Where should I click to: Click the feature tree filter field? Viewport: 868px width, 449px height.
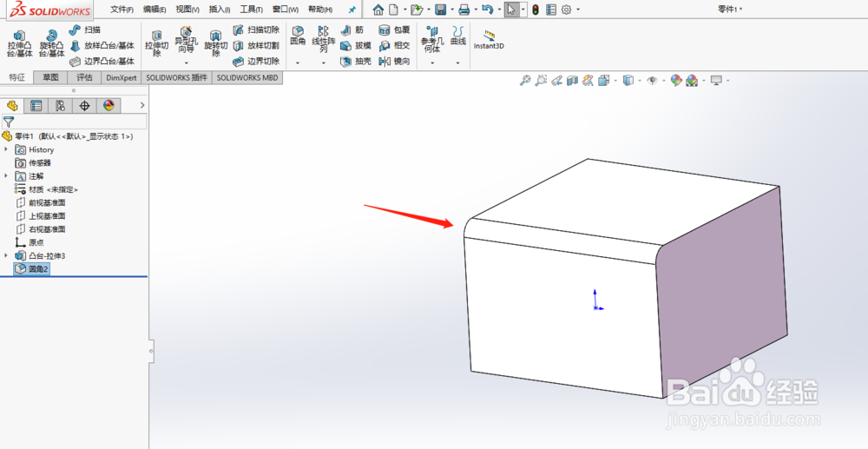tap(74, 122)
